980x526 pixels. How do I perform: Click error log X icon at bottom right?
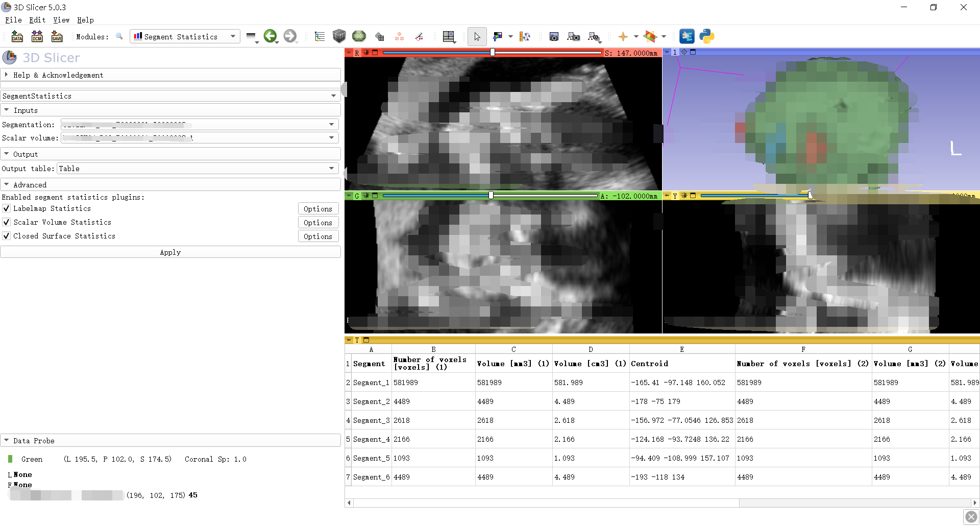click(x=971, y=517)
